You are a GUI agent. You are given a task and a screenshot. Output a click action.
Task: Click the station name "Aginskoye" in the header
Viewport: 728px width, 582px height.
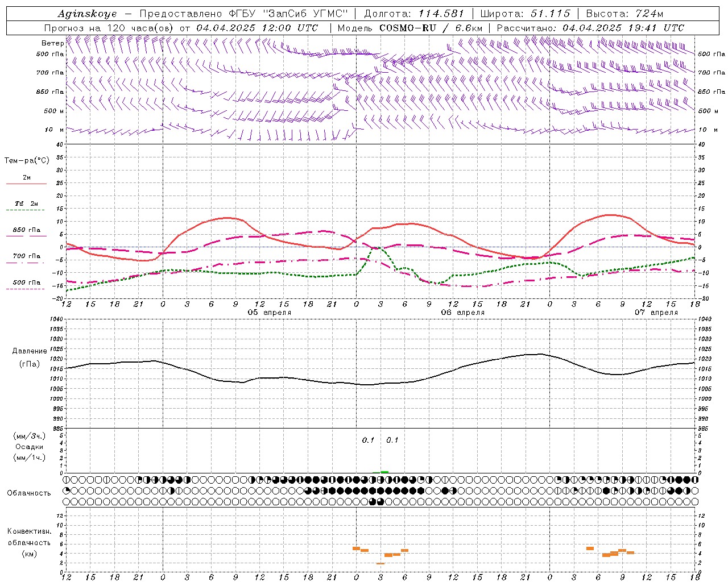[x=88, y=14]
